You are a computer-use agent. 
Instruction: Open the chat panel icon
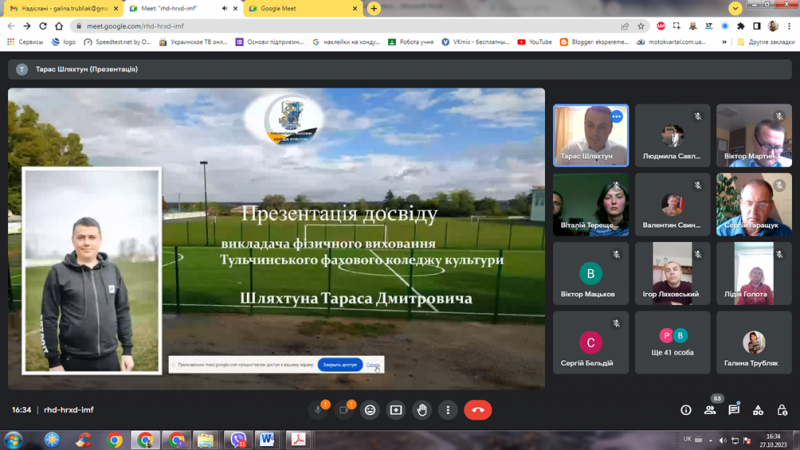pyautogui.click(x=734, y=410)
